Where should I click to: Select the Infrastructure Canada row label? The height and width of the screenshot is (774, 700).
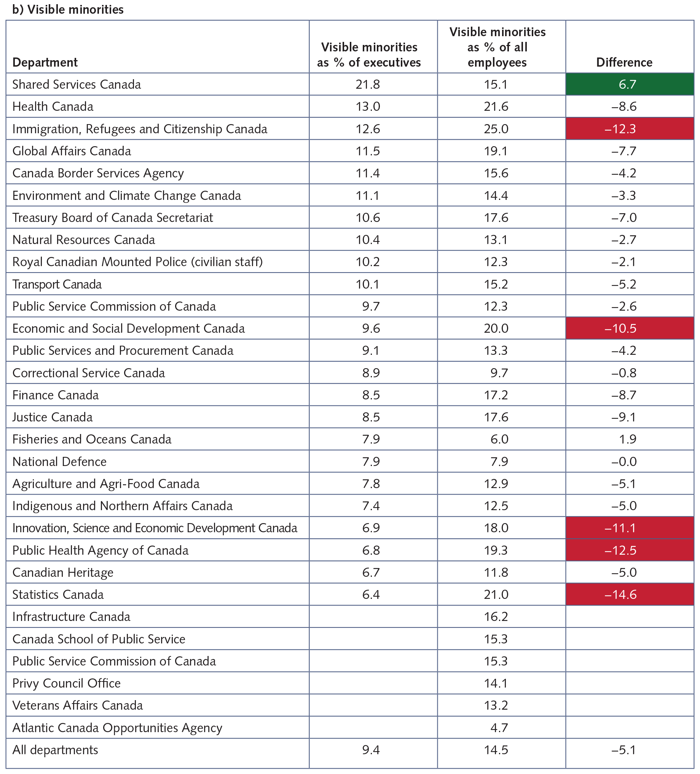coord(72,617)
